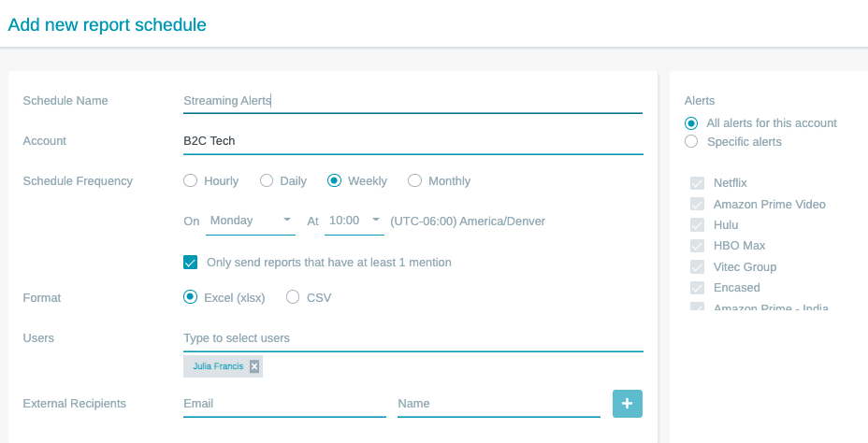The height and width of the screenshot is (443, 868).
Task: Click the Type to select users field
Action: 412,338
